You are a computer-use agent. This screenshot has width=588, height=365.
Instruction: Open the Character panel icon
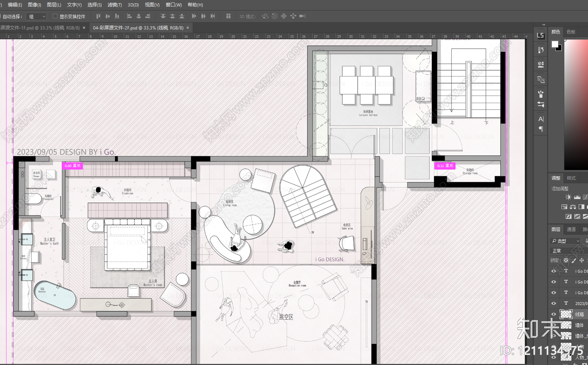tap(541, 119)
